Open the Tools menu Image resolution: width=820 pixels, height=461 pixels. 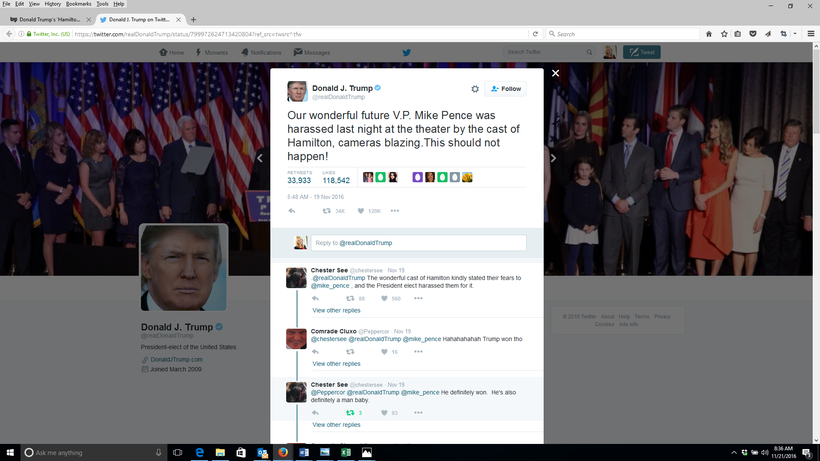coord(102,4)
